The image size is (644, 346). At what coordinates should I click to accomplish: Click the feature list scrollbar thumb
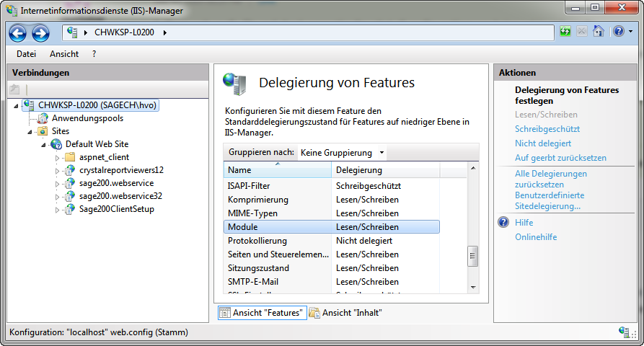pos(473,256)
